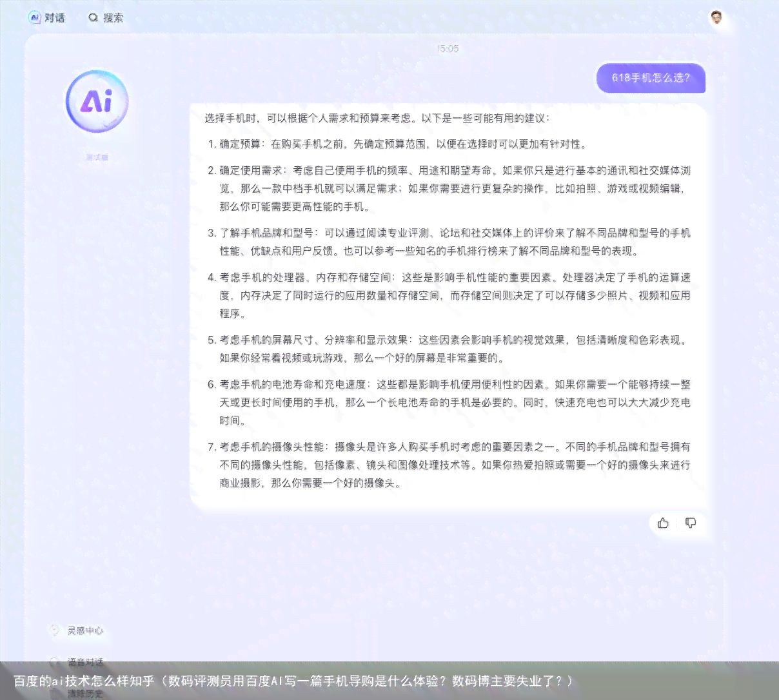Click the magnifier icon beside 搜索
This screenshot has height=700, width=779.
[94, 17]
